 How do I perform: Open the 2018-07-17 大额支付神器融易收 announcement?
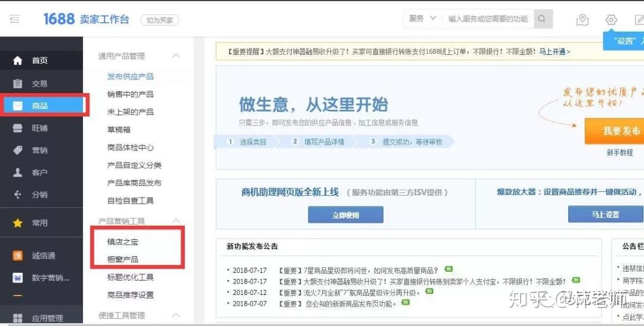pos(422,282)
